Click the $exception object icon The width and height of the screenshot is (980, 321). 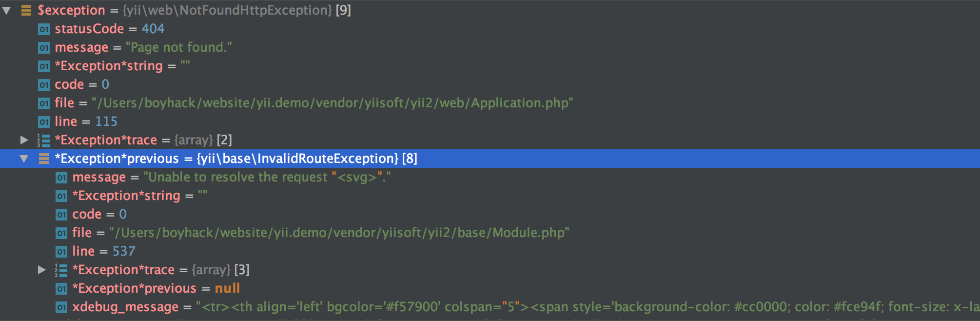coord(26,10)
